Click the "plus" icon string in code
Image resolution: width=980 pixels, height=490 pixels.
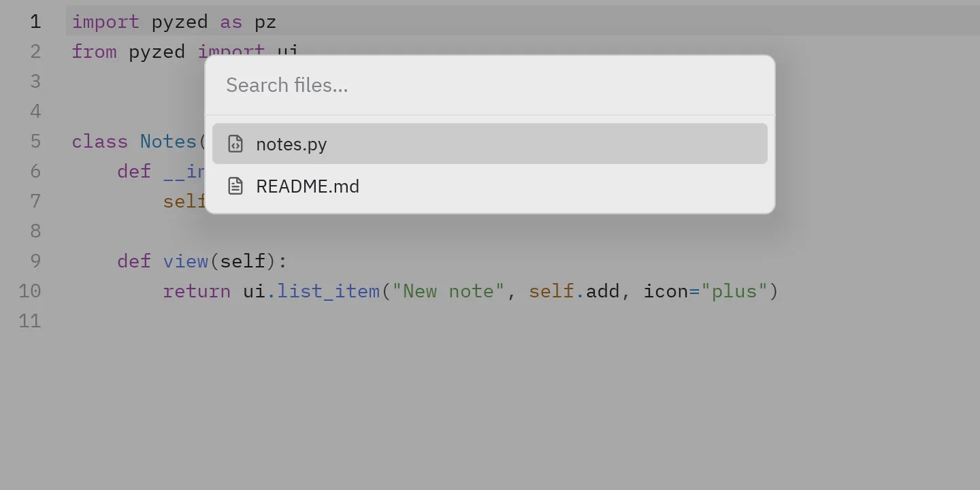735,291
